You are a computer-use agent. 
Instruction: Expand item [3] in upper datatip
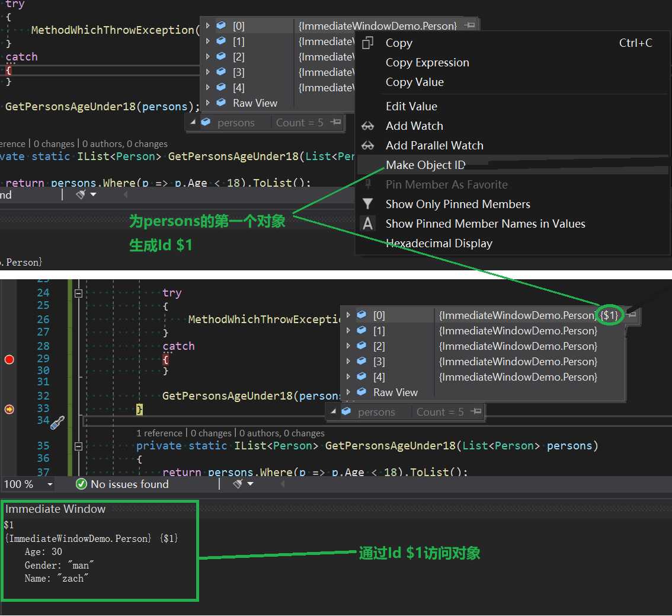click(208, 72)
